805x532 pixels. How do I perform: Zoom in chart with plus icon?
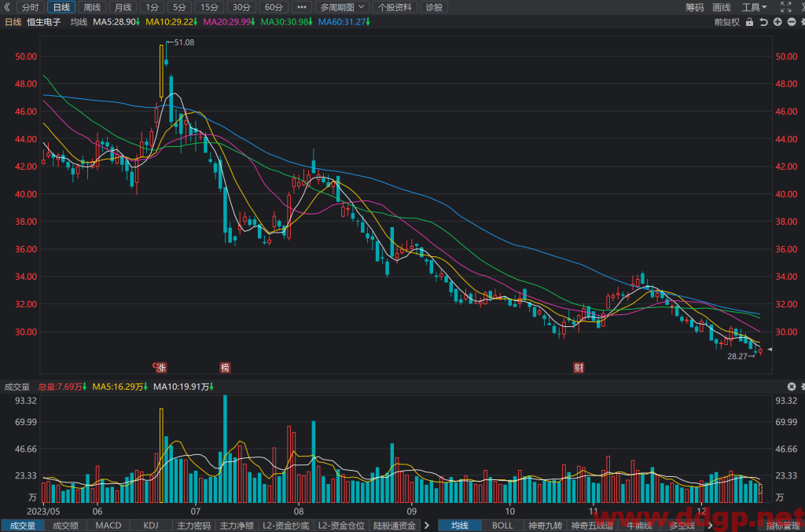[777, 22]
